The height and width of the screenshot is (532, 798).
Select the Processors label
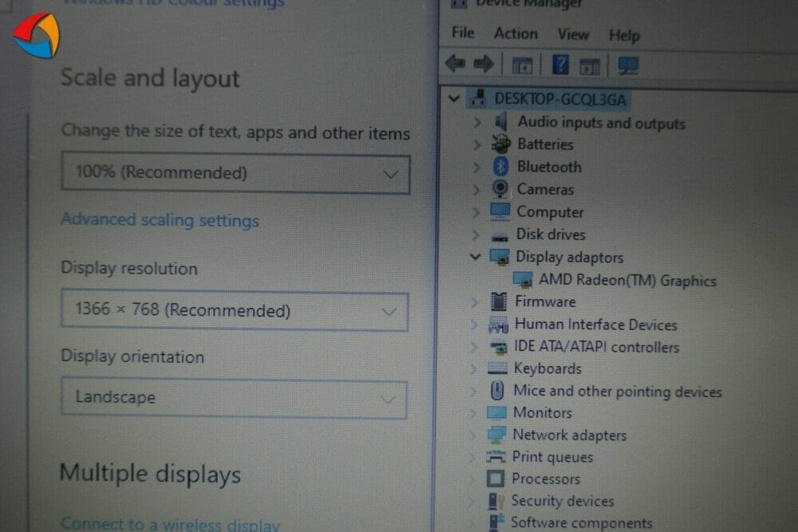coord(546,479)
